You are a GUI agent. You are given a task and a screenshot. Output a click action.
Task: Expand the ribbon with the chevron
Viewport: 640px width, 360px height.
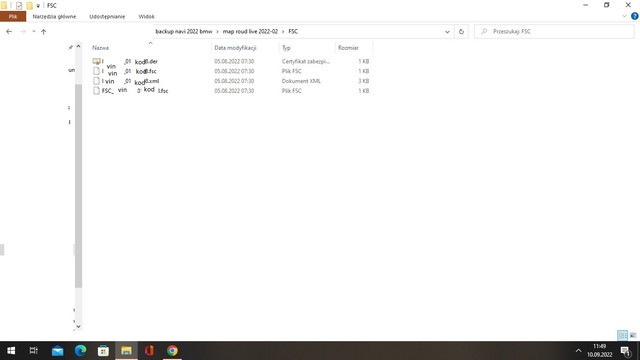pos(624,16)
